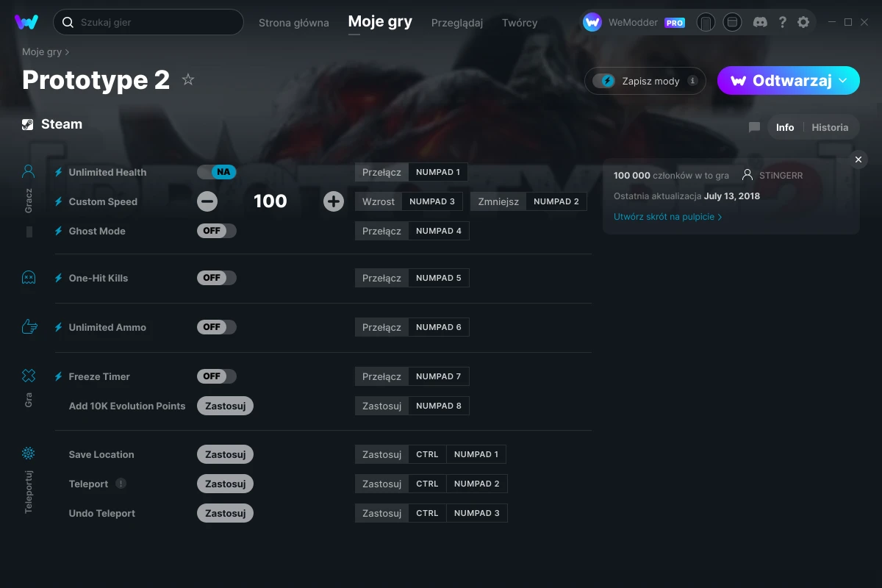Screen dimensions: 882x588
Task: Close the info panel with X
Action: 858,159
